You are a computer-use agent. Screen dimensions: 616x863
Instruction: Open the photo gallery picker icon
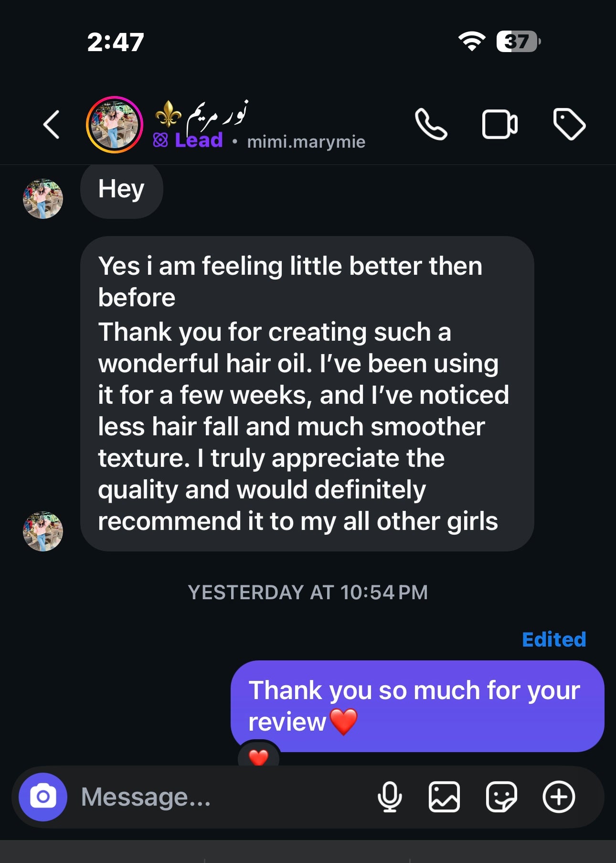(x=444, y=797)
